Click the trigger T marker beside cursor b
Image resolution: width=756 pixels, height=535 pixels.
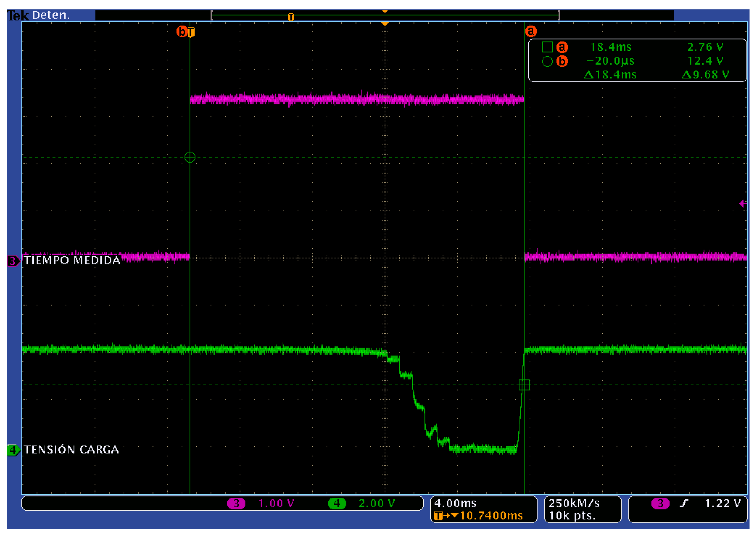tap(191, 32)
